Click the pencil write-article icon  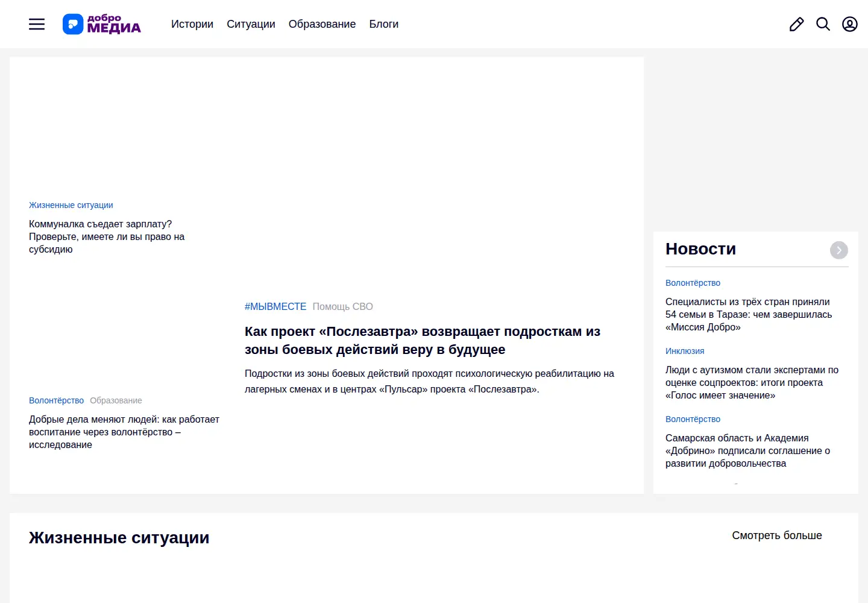click(797, 24)
